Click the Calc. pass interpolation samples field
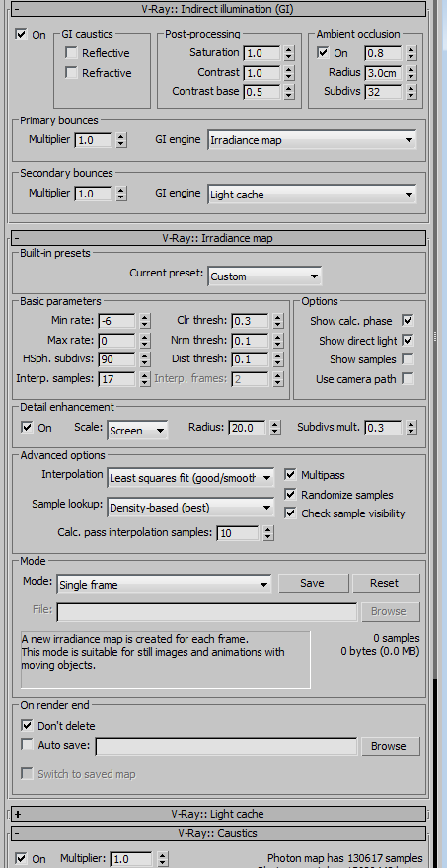Screen dimensions: 447x868 (x=238, y=533)
